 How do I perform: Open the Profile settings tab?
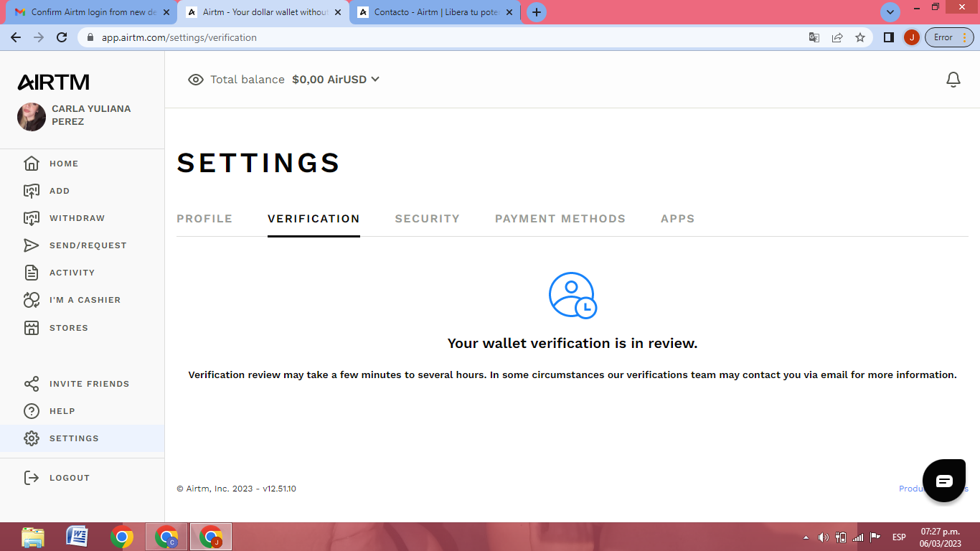pos(204,219)
